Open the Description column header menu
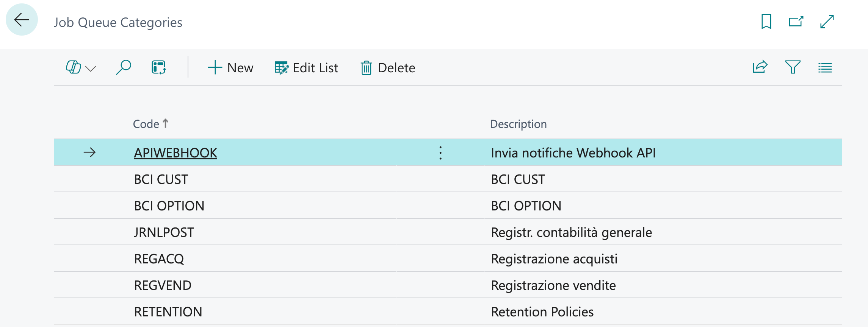The width and height of the screenshot is (868, 327). pos(518,124)
